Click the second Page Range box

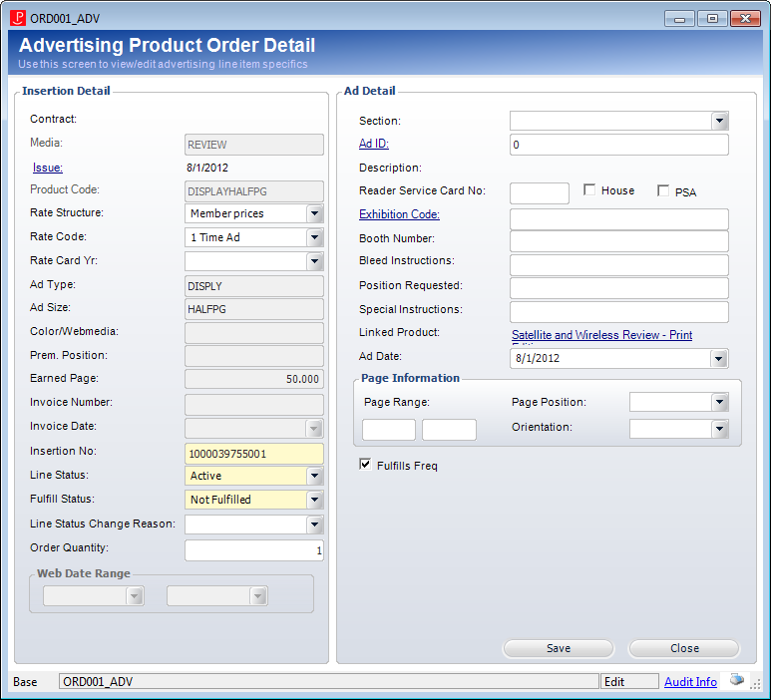coord(449,430)
